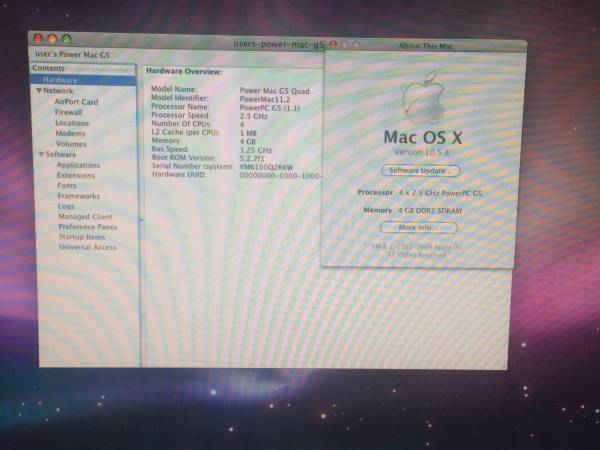Click the Apple logo in About This Mac
The image size is (600, 450).
tap(423, 98)
